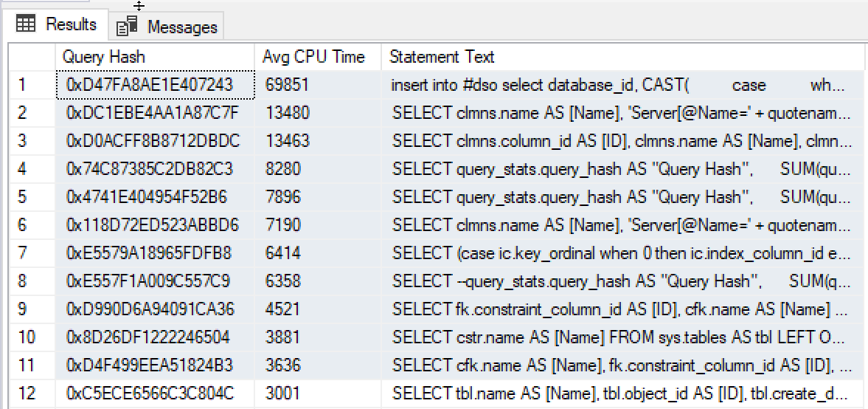Click hash 0xC5ECE6566C3C804C in row 12
Image resolution: width=868 pixels, height=409 pixels.
pyautogui.click(x=155, y=393)
